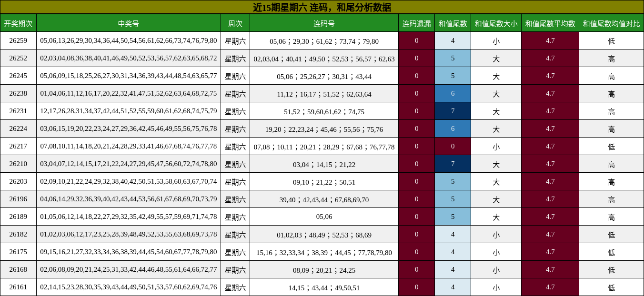The width and height of the screenshot is (644, 296).
Task: Click consecutive numbers 39,40；42,43,44；67,68,69,70
Action: pos(324,199)
